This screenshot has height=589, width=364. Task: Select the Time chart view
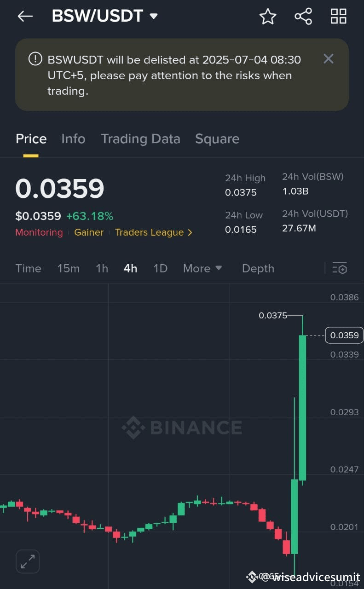pyautogui.click(x=28, y=268)
